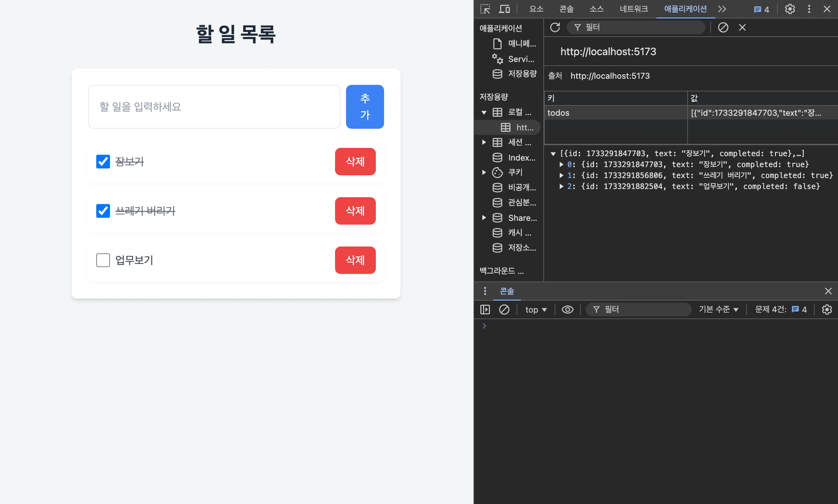Click the clear console icon

coord(504,310)
